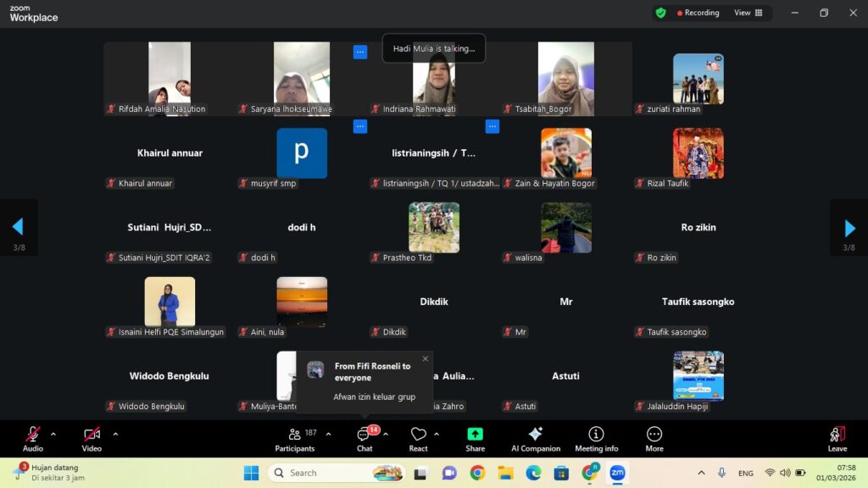
Task: Open File Explorer from the taskbar
Action: [505, 473]
